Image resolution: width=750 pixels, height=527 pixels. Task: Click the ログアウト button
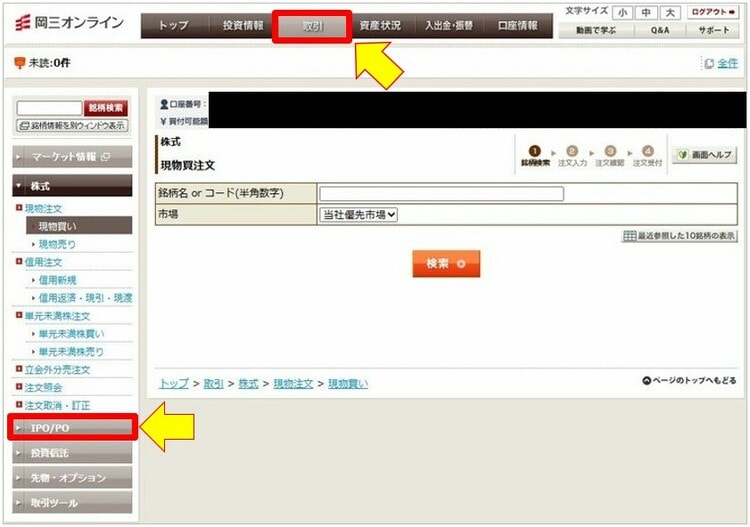[x=713, y=12]
